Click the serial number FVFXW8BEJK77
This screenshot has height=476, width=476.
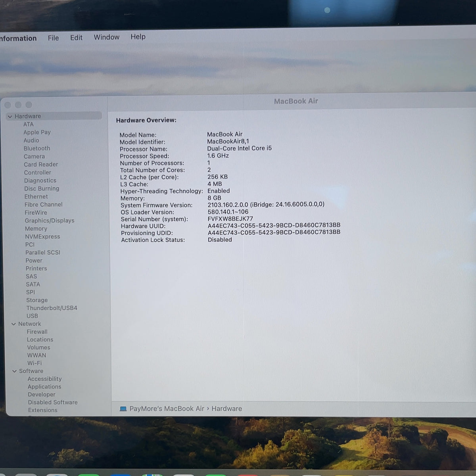pyautogui.click(x=230, y=219)
